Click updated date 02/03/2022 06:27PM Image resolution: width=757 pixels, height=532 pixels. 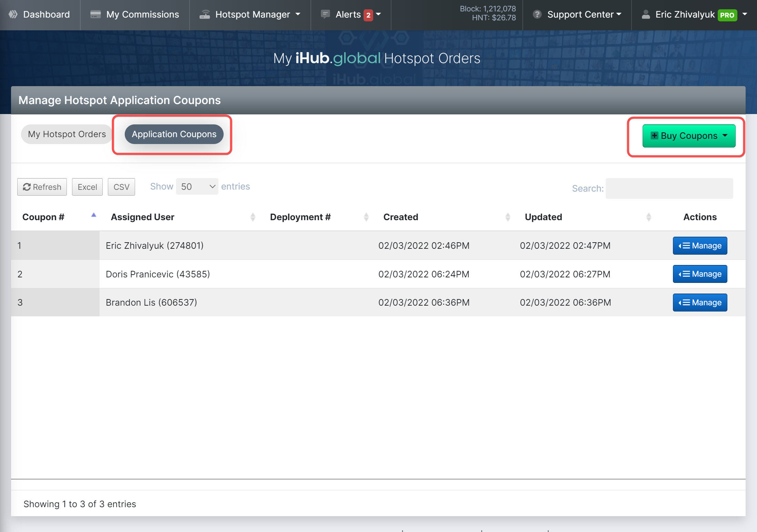pos(565,274)
